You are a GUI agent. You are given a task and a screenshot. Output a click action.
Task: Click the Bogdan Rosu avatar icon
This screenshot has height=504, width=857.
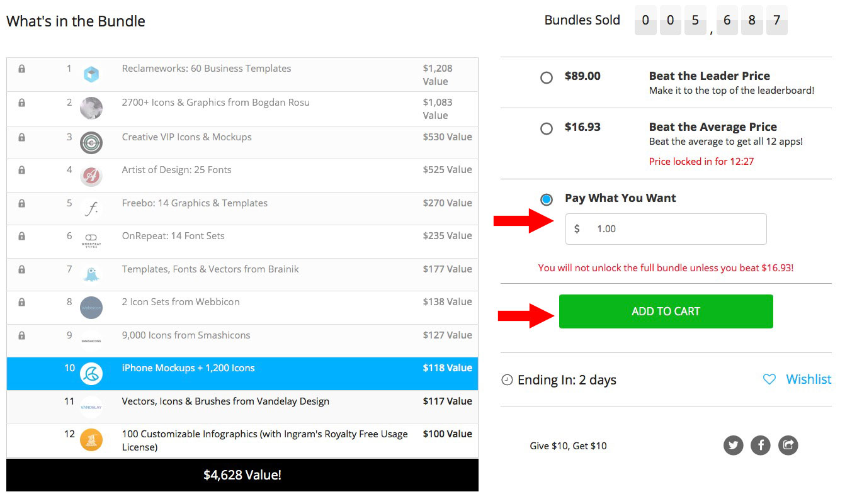click(91, 109)
